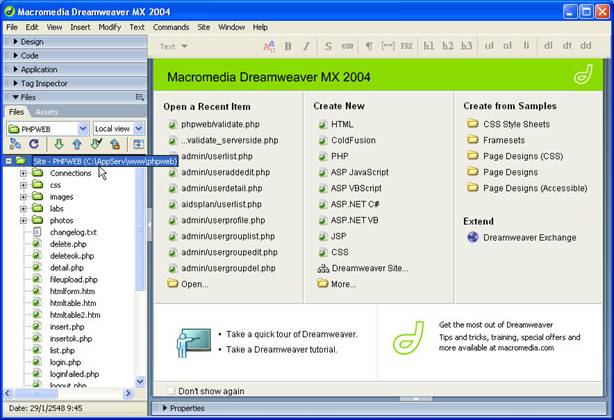Open CSS Style Sheets samples
Viewport: 614px width, 420px height.
click(x=516, y=124)
